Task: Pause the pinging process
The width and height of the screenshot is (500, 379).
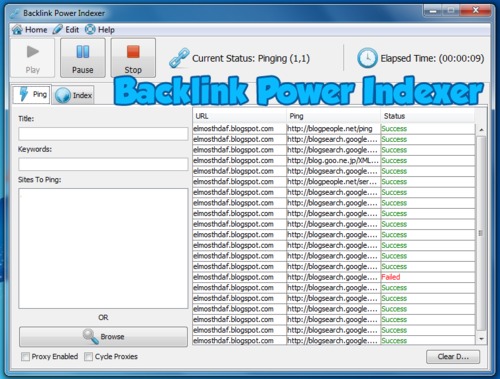Action: [83, 58]
